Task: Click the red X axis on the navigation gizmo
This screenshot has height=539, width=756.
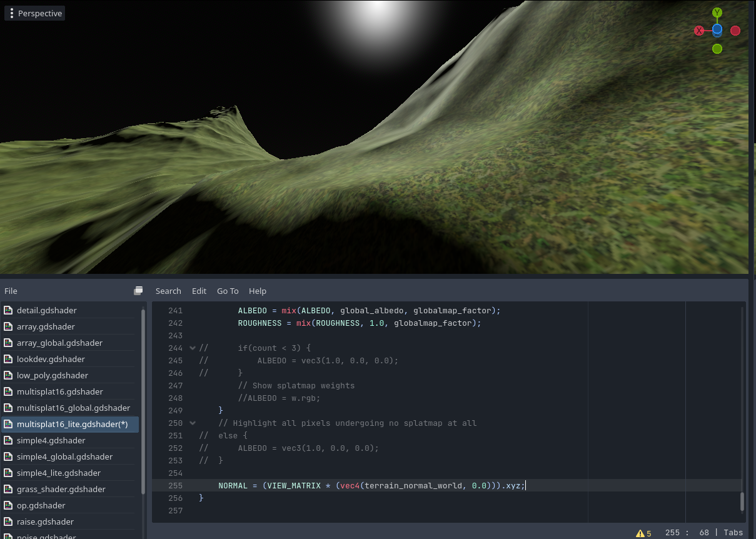Action: [698, 30]
